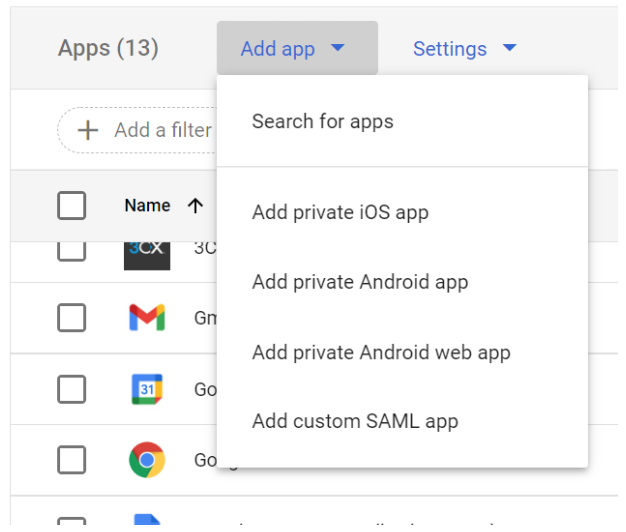Image resolution: width=626 pixels, height=532 pixels.
Task: Sort by the Name column header
Action: pos(147,206)
